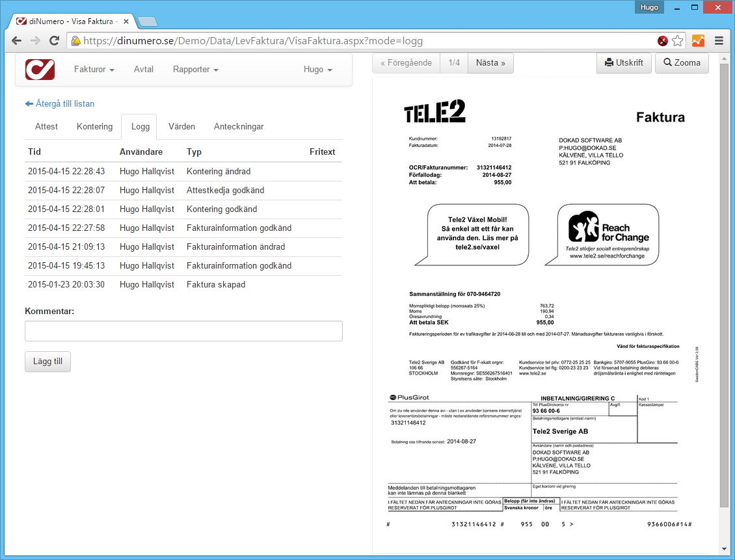
Task: Click the Kommentar label
Action: (x=49, y=311)
